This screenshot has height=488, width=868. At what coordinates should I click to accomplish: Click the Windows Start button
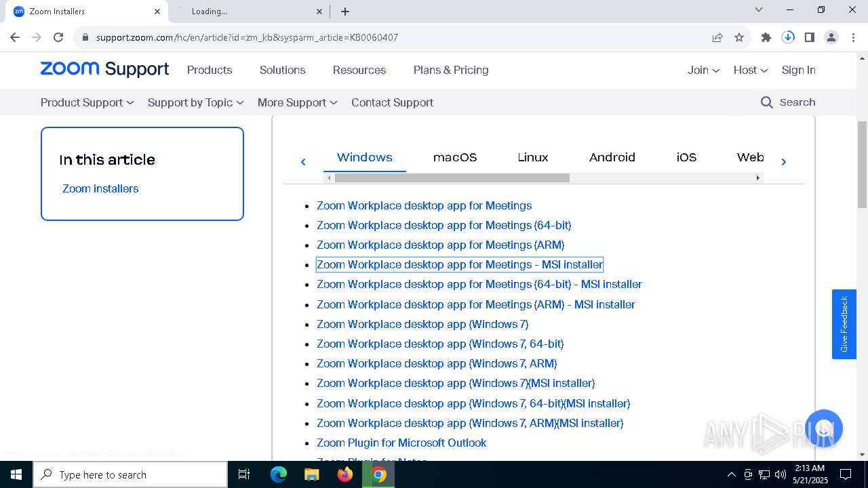16,474
